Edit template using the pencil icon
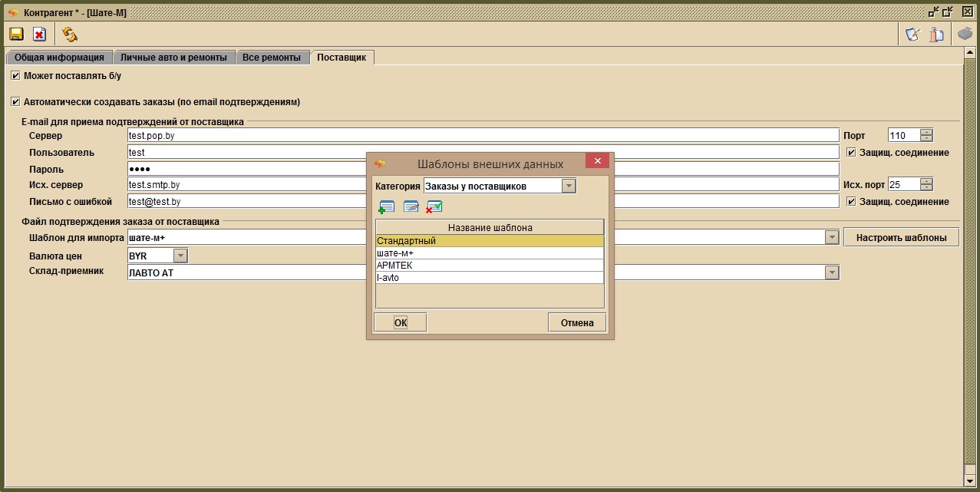980x492 pixels. pos(411,206)
